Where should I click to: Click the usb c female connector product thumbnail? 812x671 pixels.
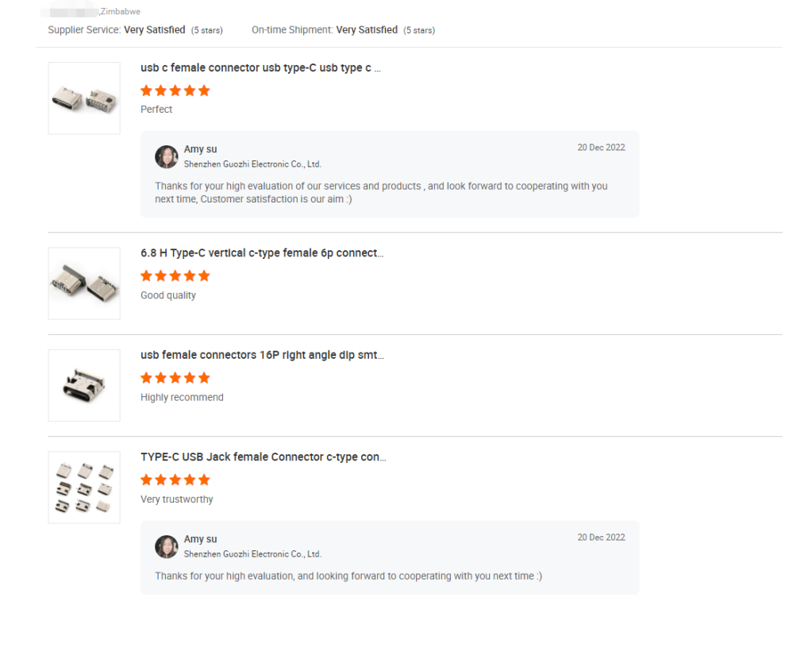[84, 98]
